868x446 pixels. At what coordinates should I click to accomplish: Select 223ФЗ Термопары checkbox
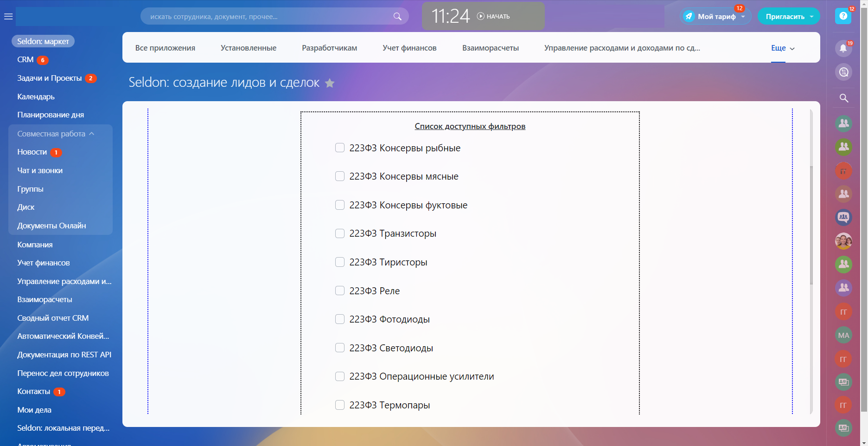click(340, 405)
